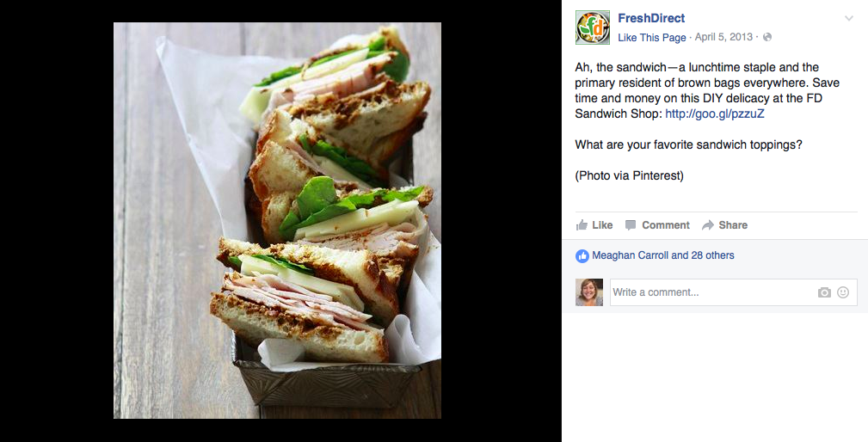Open the goo.gl/pzzuZ sandwich shop link
The height and width of the screenshot is (442, 868).
pos(715,114)
